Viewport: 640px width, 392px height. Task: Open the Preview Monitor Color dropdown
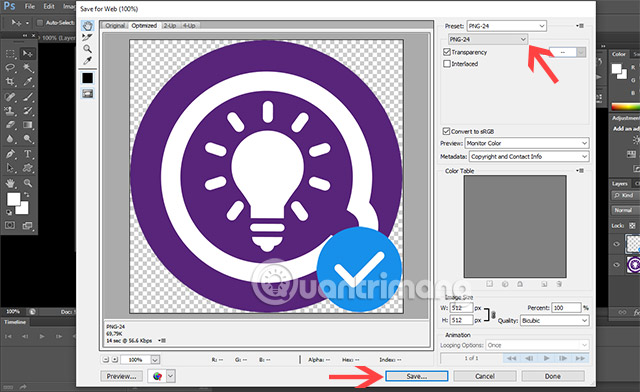(x=527, y=143)
